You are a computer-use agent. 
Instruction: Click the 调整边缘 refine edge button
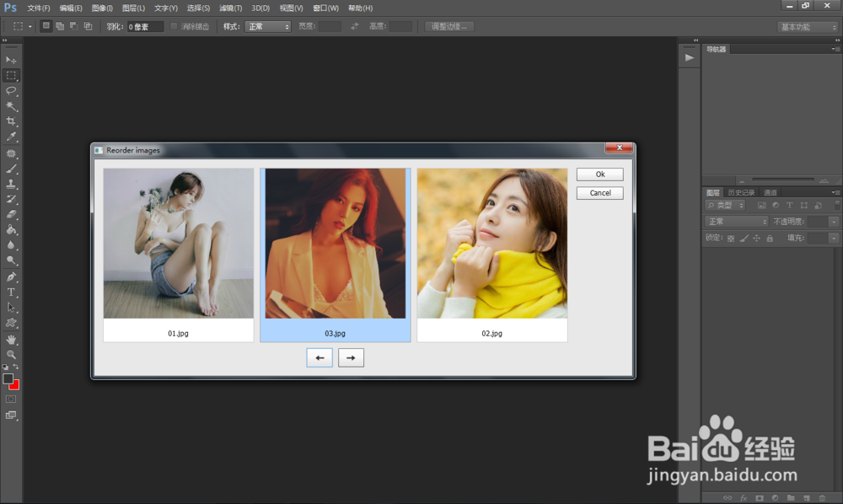coord(449,26)
